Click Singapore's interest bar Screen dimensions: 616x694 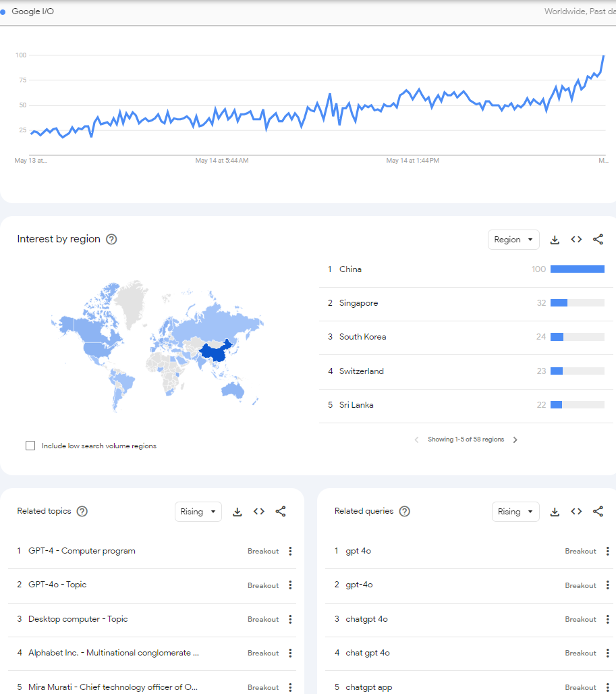[578, 303]
